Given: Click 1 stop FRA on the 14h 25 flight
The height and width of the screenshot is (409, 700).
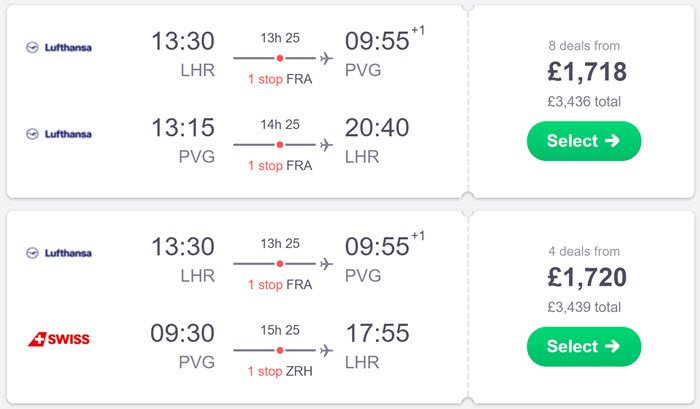Looking at the screenshot, I should (x=280, y=166).
